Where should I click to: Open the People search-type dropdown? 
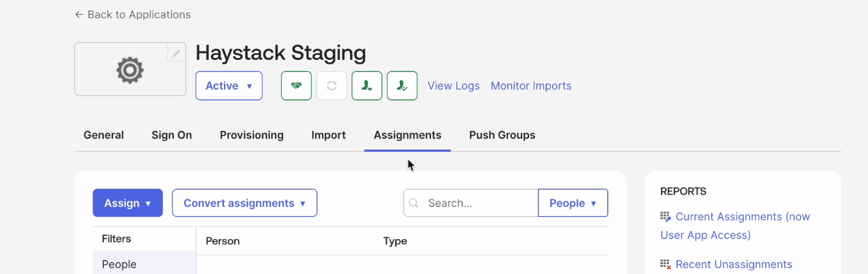[x=573, y=203]
